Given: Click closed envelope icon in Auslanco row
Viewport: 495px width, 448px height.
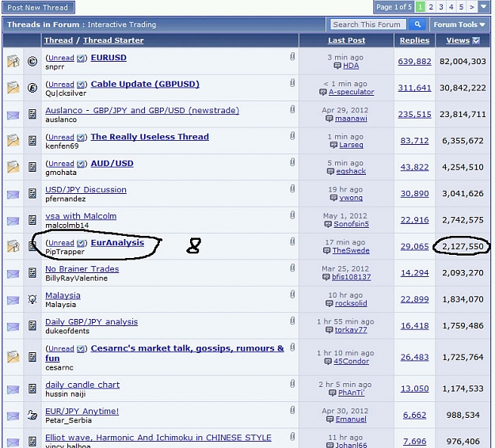Looking at the screenshot, I should click(13, 116).
